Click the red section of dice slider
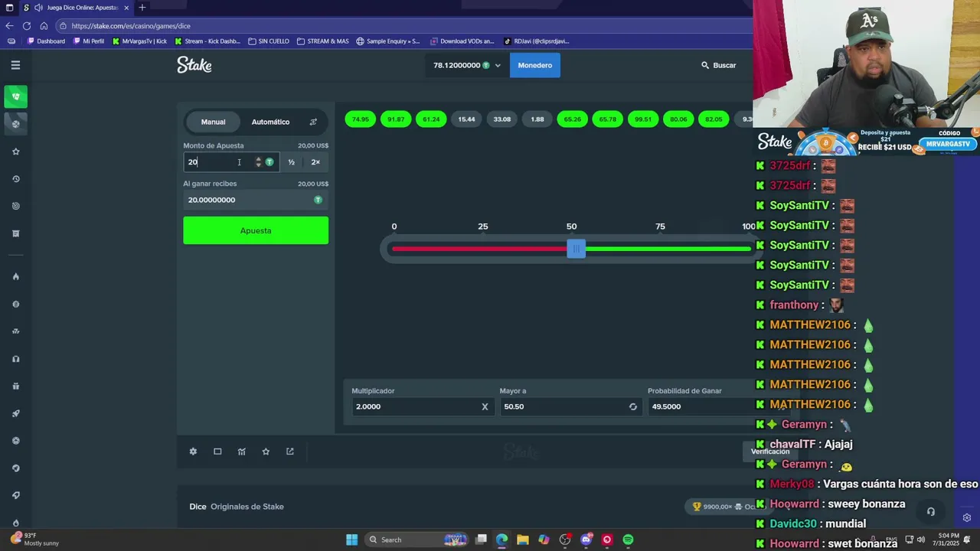The height and width of the screenshot is (551, 980). [x=479, y=249]
